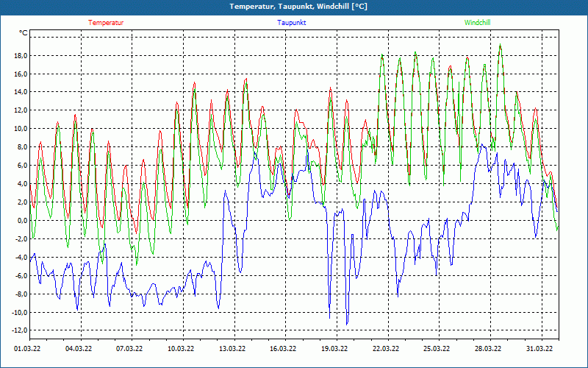588x368 pixels.
Task: Click the -2,0 y-axis value
Action: click(21, 238)
